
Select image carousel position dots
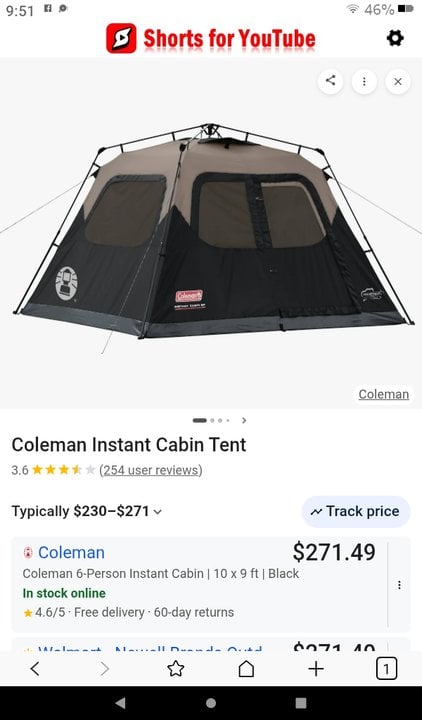click(x=211, y=420)
